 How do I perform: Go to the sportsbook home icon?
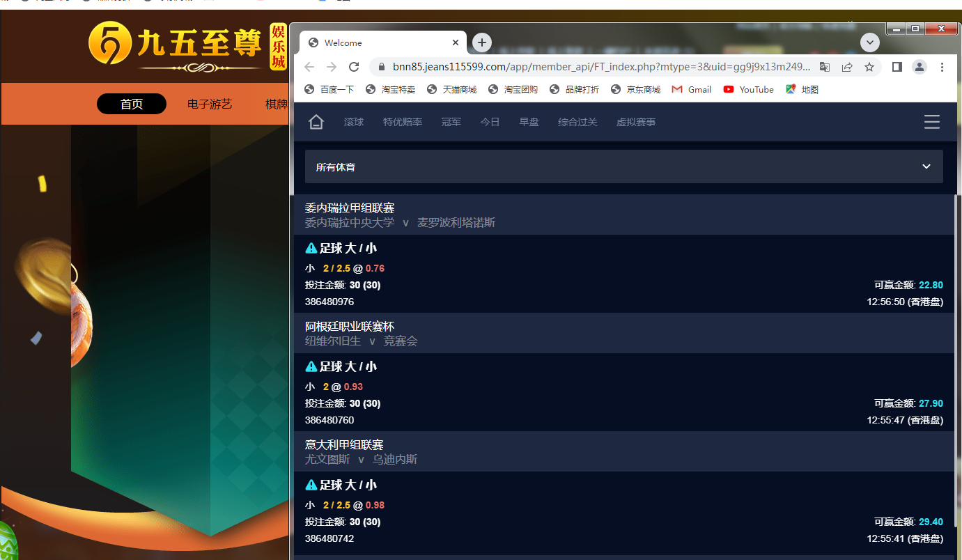tap(316, 122)
